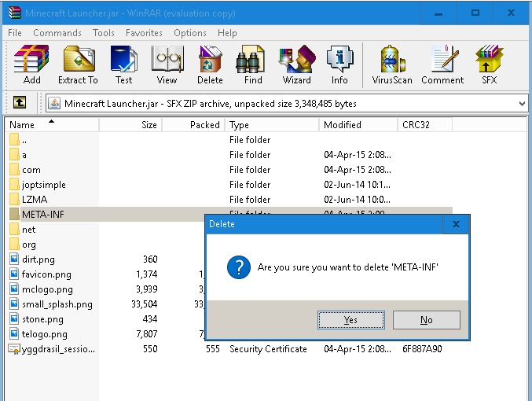Click the 'Security Certificate' type cell
This screenshot has width=532, height=401.
tap(268, 348)
